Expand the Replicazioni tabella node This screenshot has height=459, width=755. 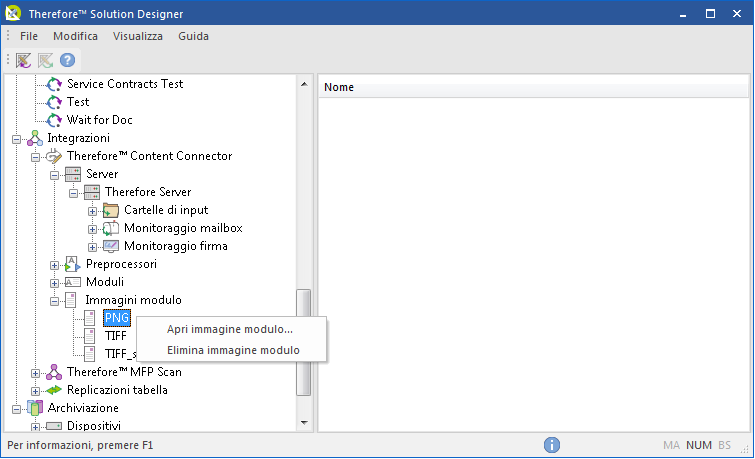[x=36, y=392]
